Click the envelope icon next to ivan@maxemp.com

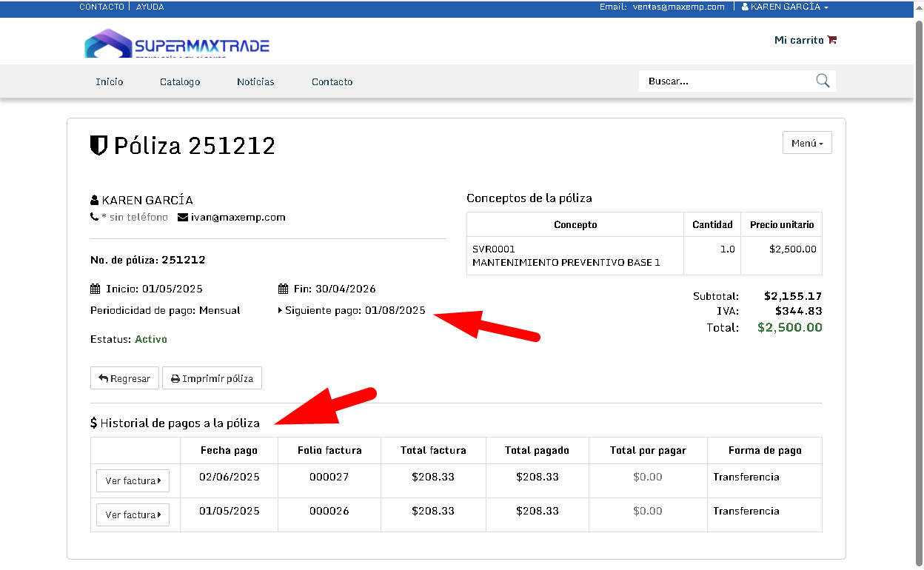183,218
